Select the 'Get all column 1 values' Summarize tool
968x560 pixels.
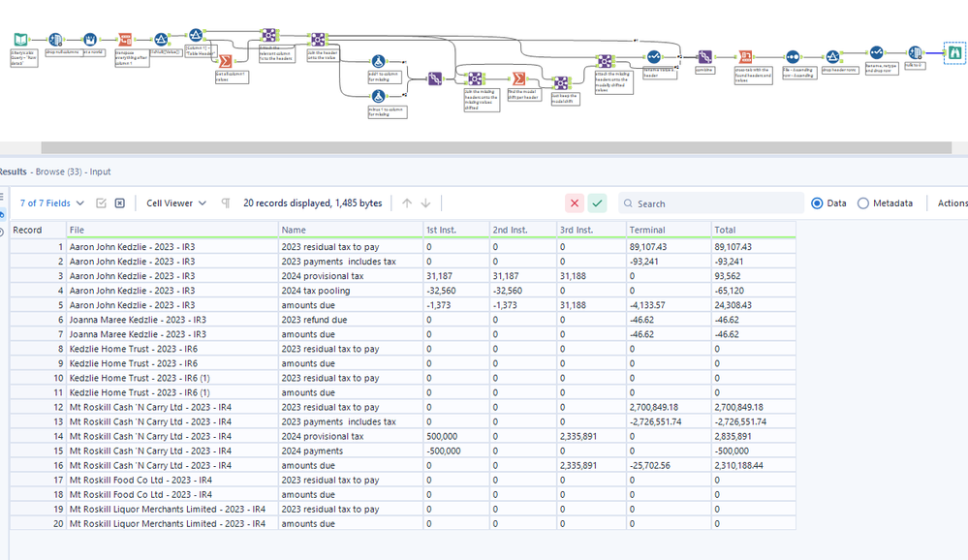coord(226,61)
